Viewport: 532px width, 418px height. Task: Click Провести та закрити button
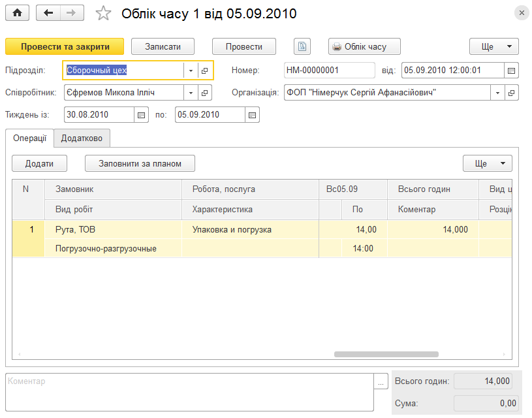click(65, 46)
